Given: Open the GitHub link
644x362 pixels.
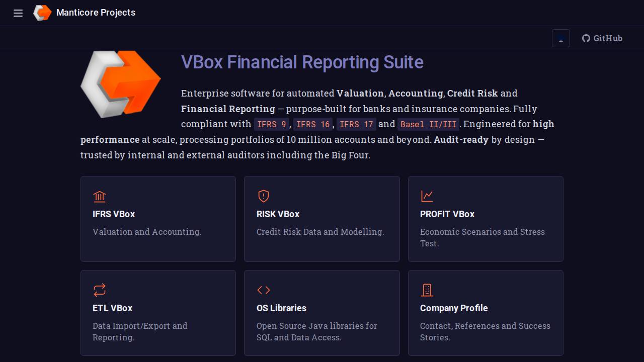Looking at the screenshot, I should tap(602, 38).
